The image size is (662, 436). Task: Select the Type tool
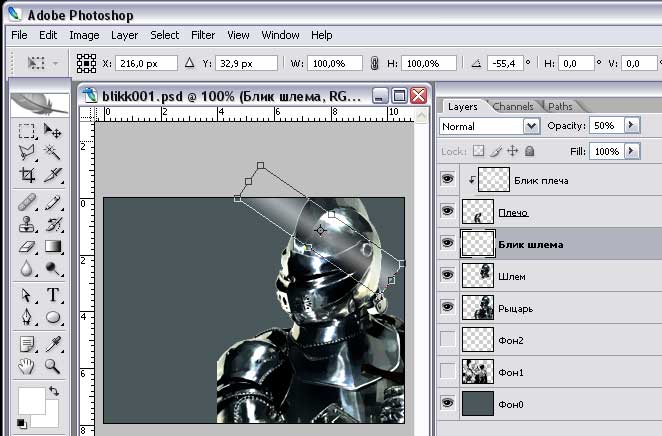[53, 295]
